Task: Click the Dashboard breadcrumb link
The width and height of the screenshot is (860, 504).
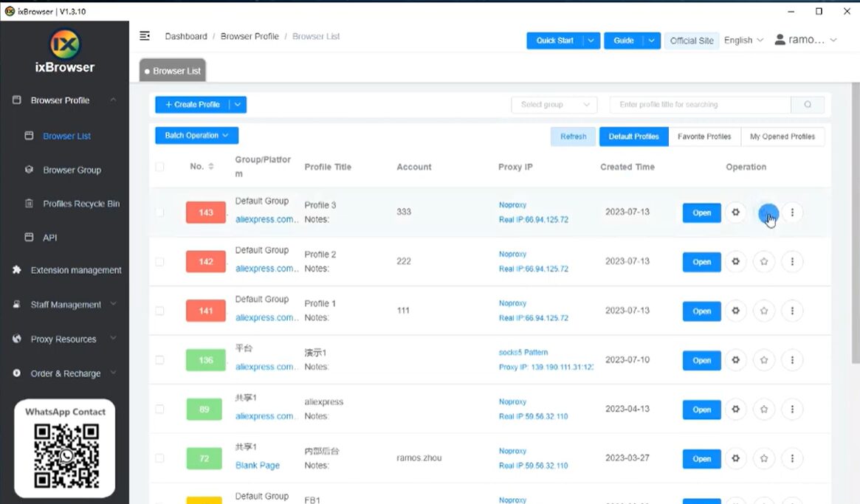Action: [x=186, y=36]
